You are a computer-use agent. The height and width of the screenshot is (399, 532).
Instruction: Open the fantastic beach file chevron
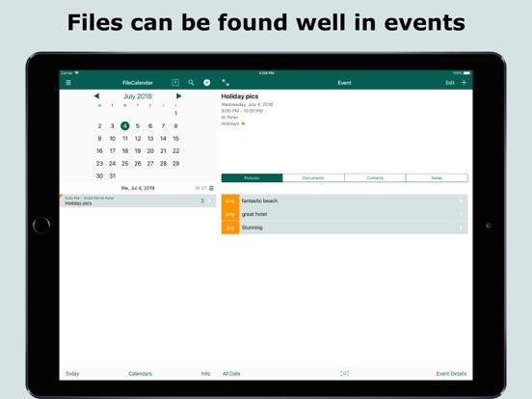(461, 200)
